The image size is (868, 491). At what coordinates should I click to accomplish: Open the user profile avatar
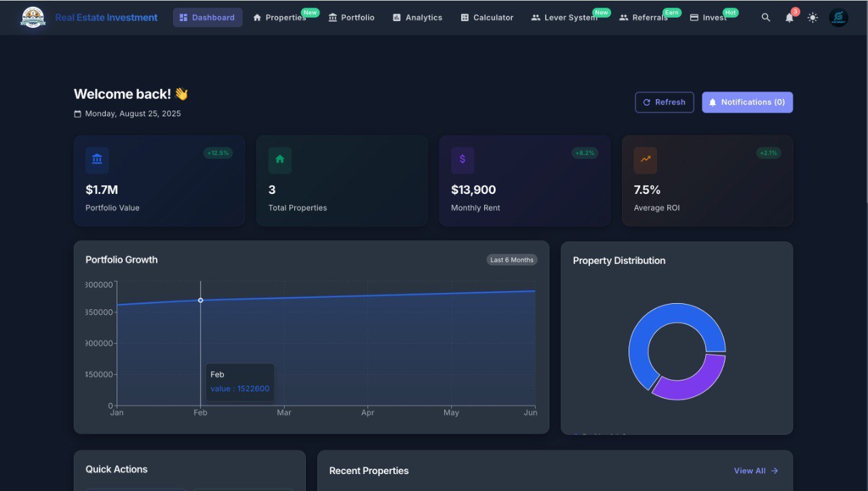[x=838, y=18]
